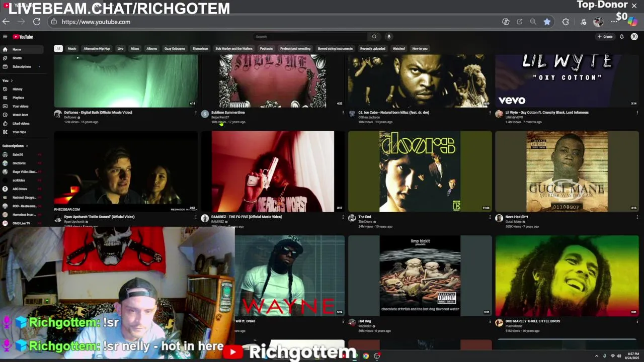Click the YouTube logo
Image resolution: width=644 pixels, height=362 pixels.
(x=23, y=37)
